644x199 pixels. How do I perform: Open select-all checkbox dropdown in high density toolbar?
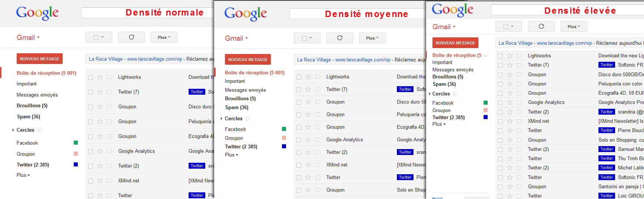[512, 27]
